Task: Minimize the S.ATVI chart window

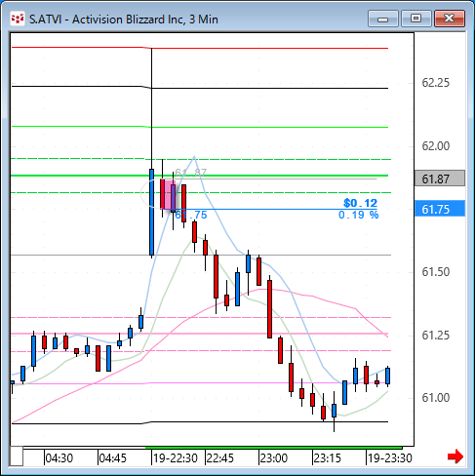Action: tap(383, 19)
